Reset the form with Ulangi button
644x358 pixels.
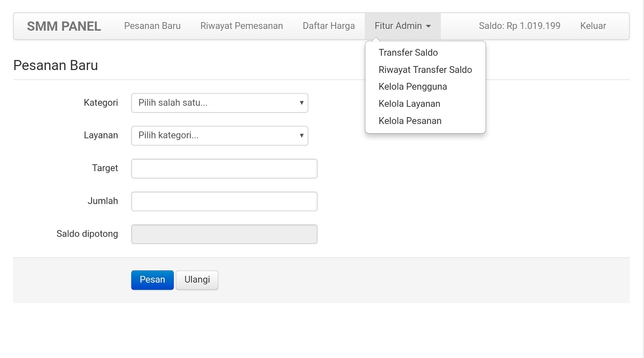coord(197,280)
